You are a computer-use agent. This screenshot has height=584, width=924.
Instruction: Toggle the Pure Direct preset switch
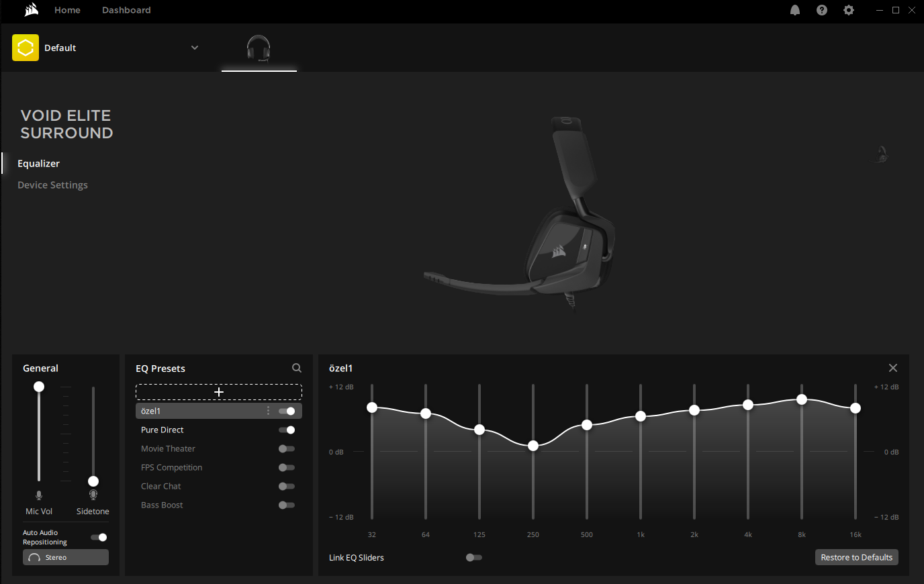pyautogui.click(x=287, y=430)
